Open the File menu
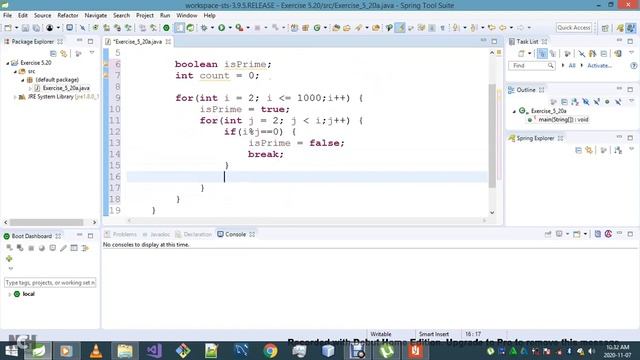The image size is (640, 360). 7,16
